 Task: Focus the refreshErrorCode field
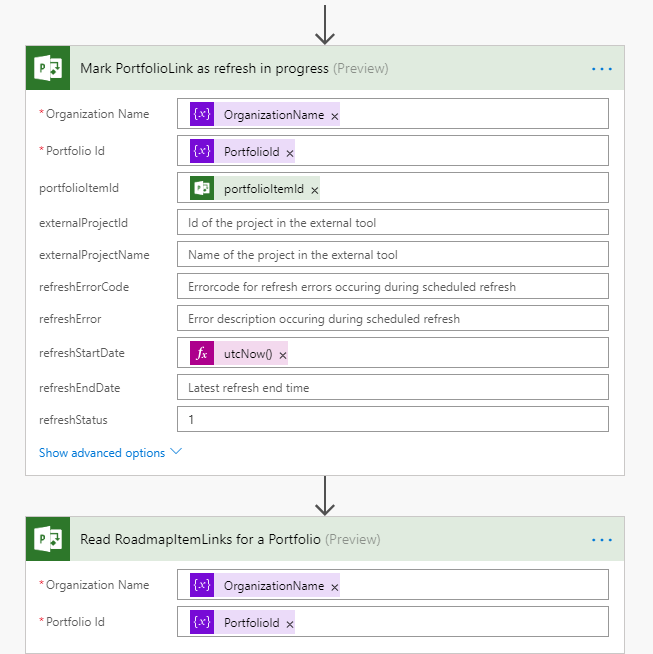[392, 287]
